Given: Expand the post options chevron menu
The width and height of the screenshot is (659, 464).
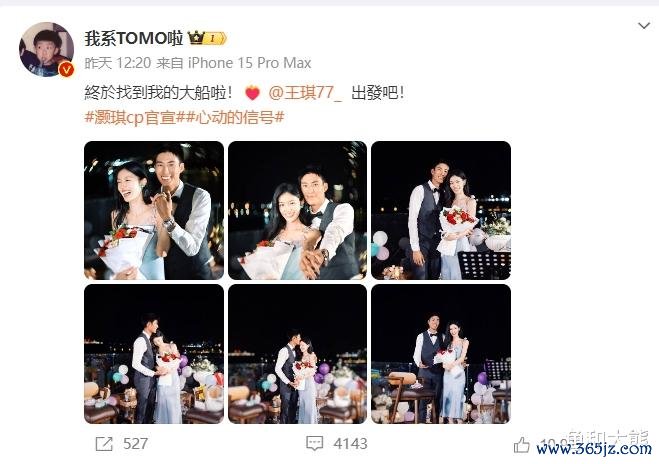Looking at the screenshot, I should 644,26.
